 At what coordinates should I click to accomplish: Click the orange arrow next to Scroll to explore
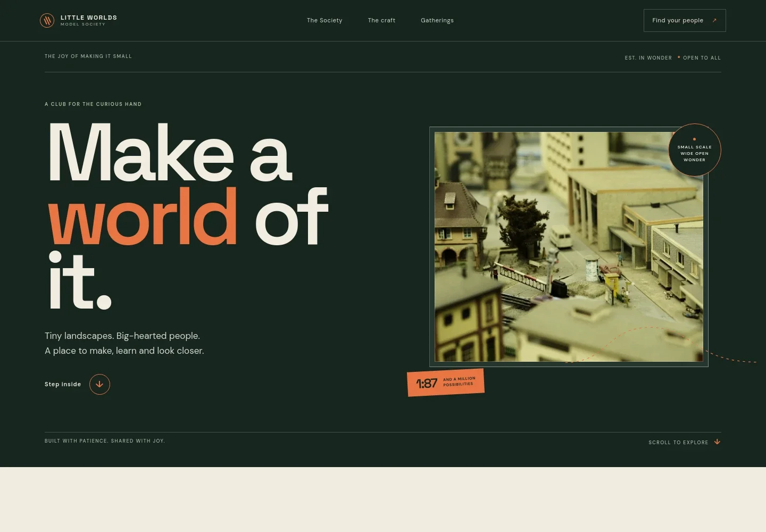pos(717,442)
